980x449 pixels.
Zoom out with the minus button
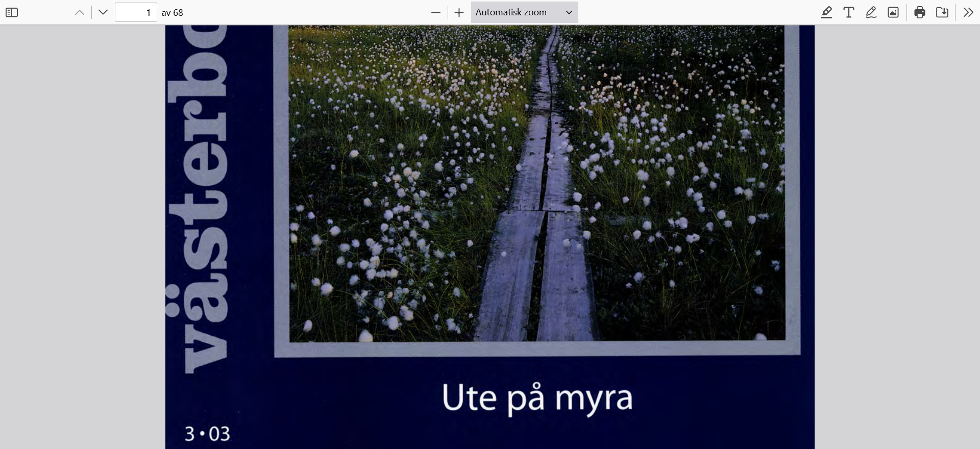[x=436, y=12]
